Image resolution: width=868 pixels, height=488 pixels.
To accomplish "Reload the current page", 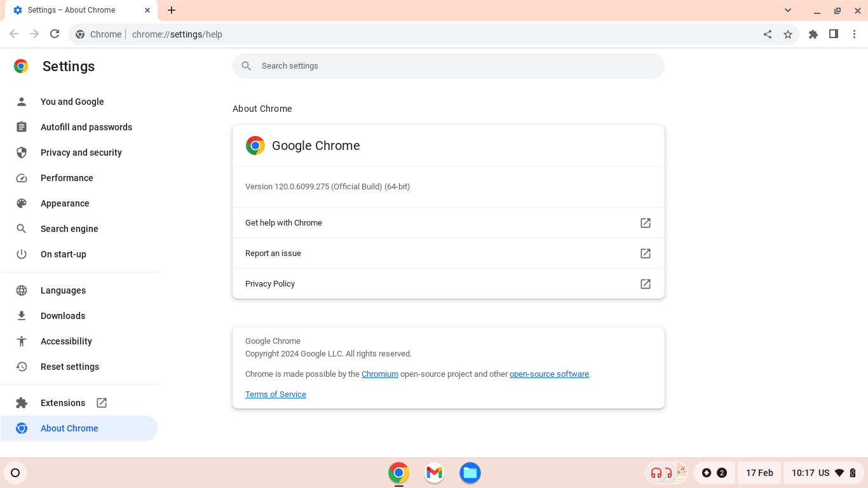I will pyautogui.click(x=55, y=34).
